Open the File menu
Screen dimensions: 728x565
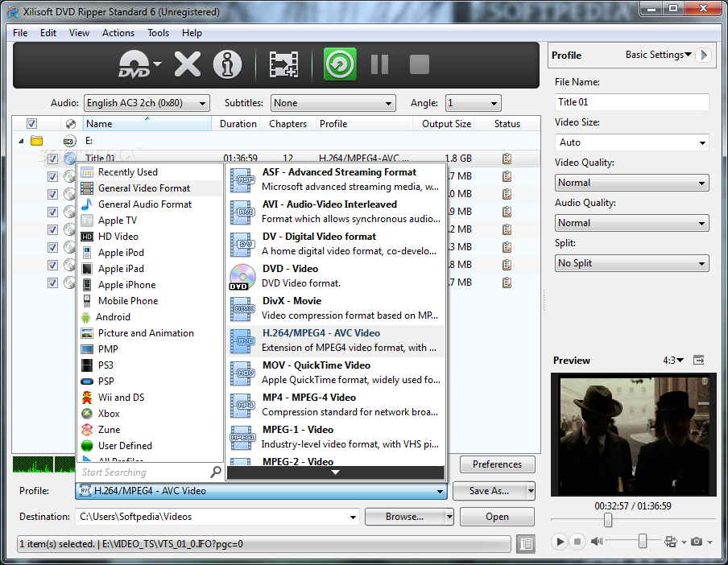tap(20, 33)
